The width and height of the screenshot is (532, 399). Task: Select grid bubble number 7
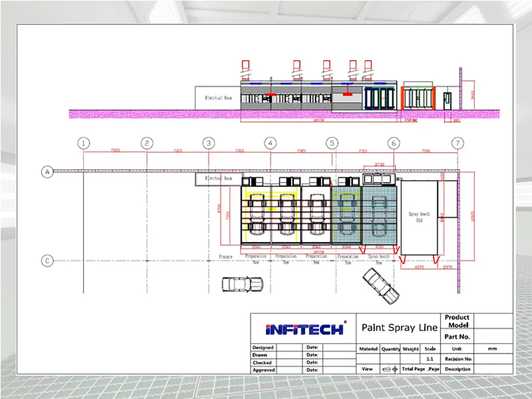tap(457, 144)
